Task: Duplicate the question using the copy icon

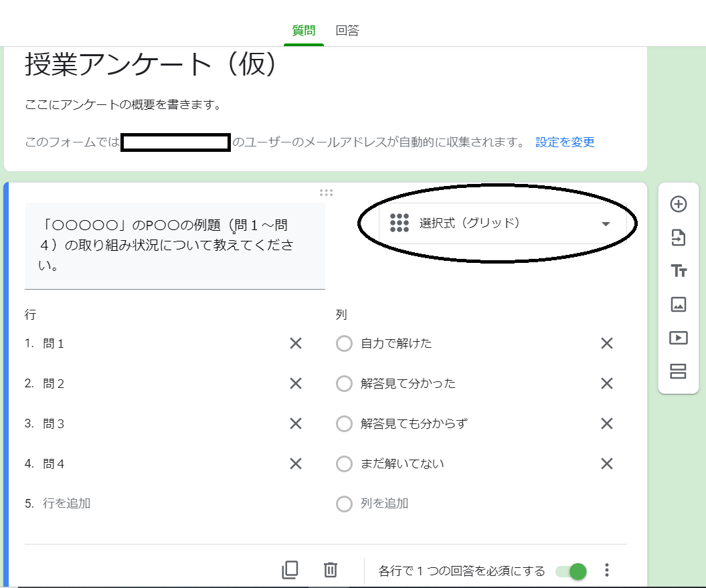Action: tap(290, 570)
